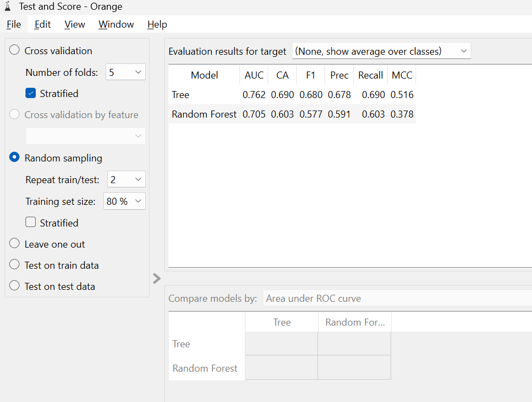This screenshot has height=402, width=532.
Task: Click the Random Forest AUC value 0.705
Action: coord(254,114)
